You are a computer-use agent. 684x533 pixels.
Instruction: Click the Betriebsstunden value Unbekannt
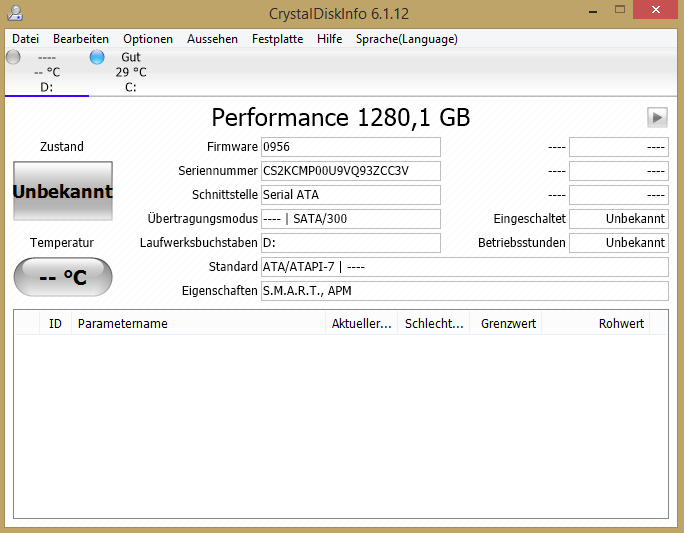point(619,243)
